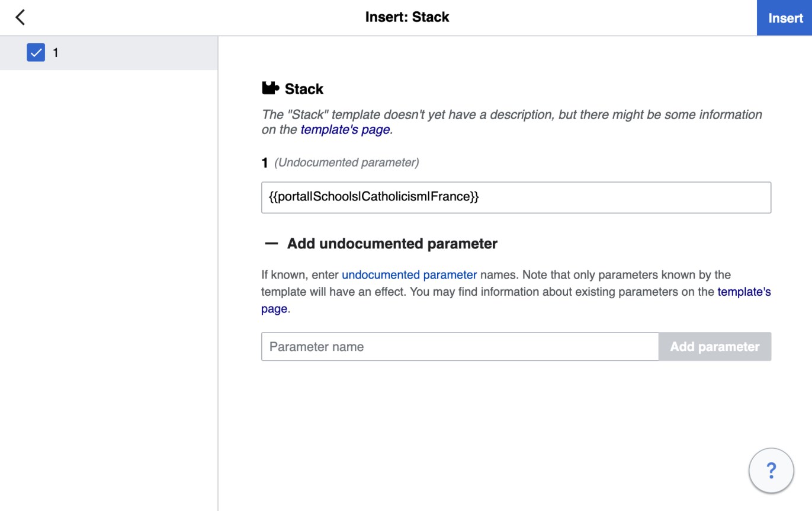Open help with the question mark button
Viewport: 812px width, 511px height.
[771, 471]
